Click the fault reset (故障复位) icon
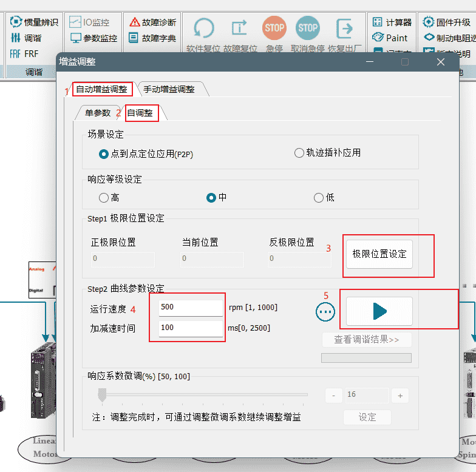The height and width of the screenshot is (472, 476). tap(239, 29)
